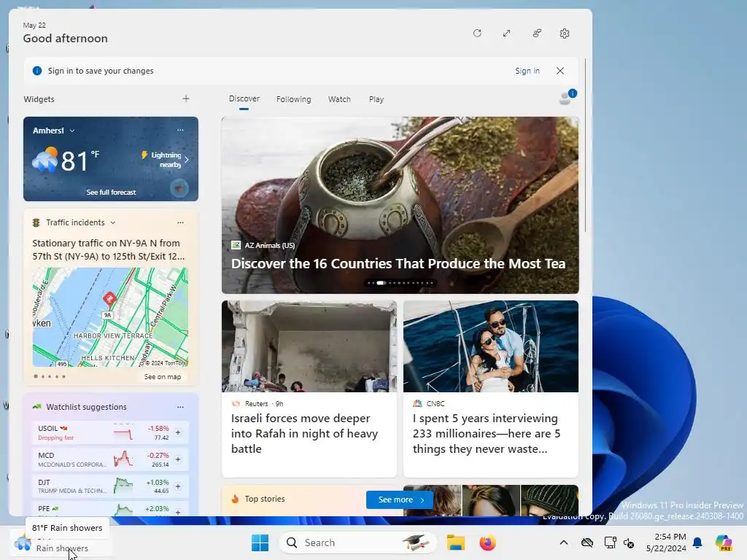Screen dimensions: 747x560
Task: Open the profile avatar with notification badge
Action: [x=567, y=97]
